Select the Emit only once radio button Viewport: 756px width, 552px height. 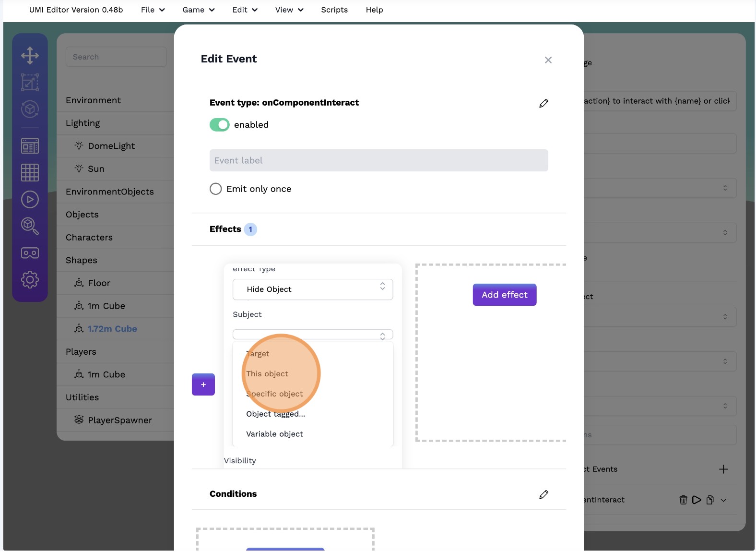click(x=216, y=189)
